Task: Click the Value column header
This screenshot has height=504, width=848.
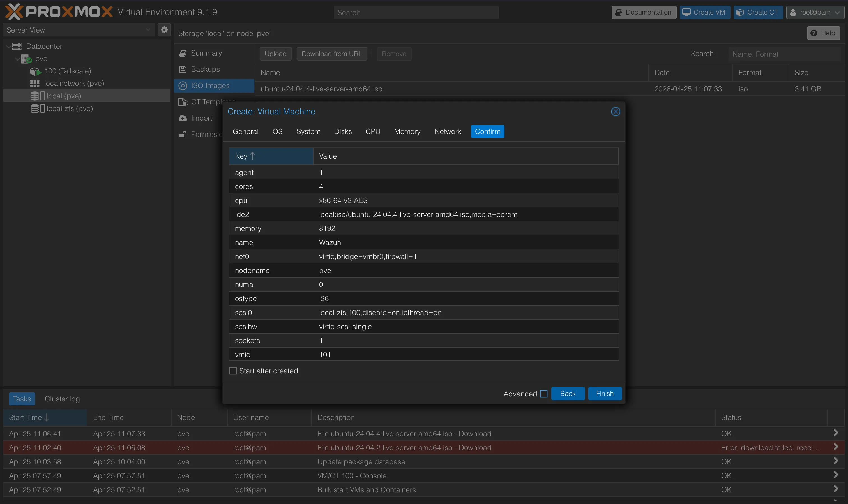Action: (466, 156)
